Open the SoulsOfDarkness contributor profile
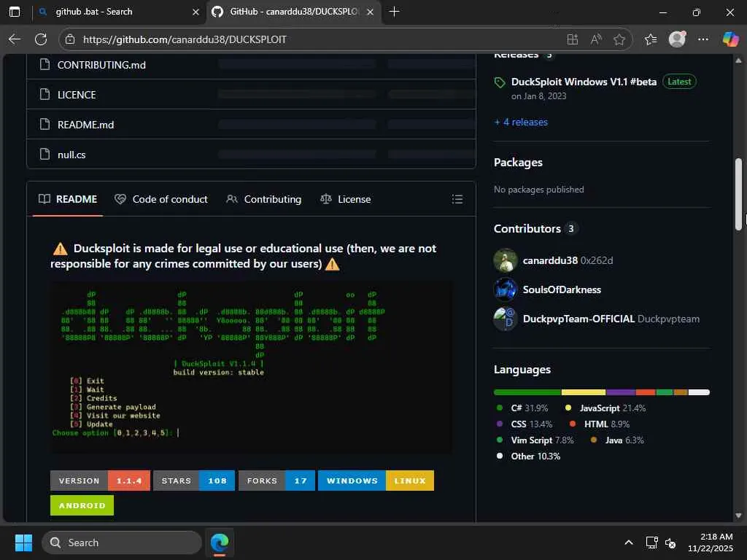This screenshot has height=560, width=747. pyautogui.click(x=562, y=289)
